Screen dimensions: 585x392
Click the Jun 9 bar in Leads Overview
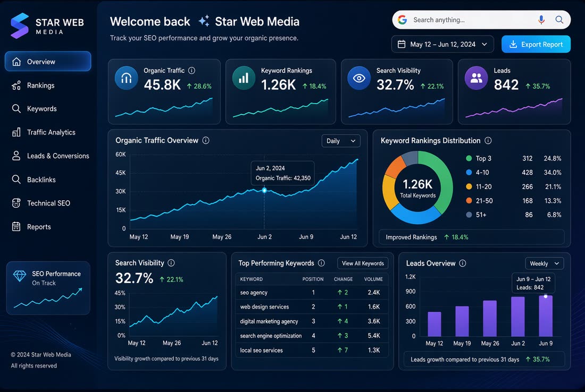(x=546, y=316)
